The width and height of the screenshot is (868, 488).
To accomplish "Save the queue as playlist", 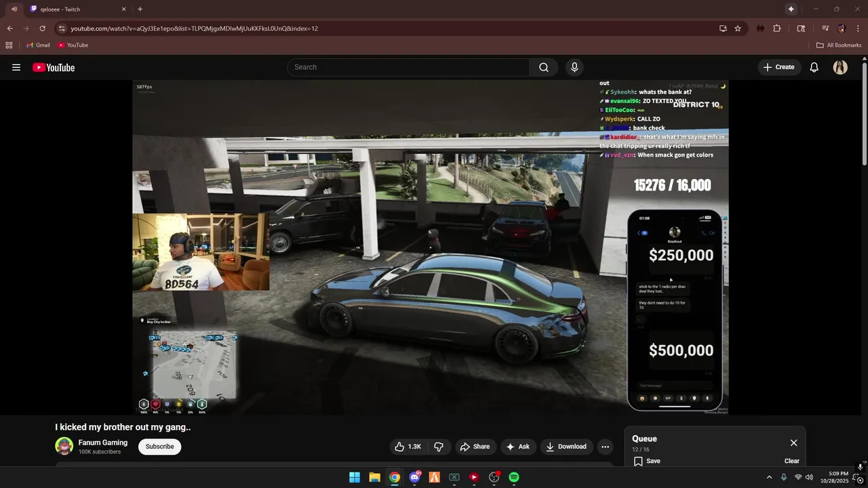I will (x=647, y=461).
